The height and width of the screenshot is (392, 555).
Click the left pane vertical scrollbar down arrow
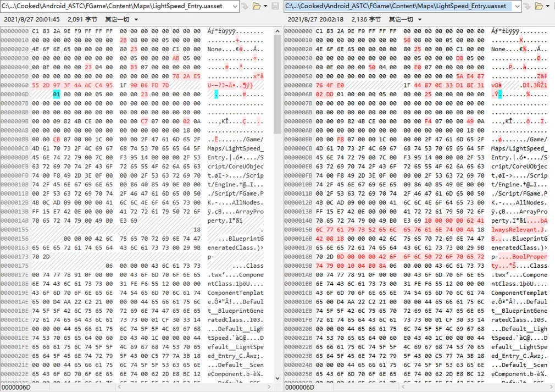(277, 378)
